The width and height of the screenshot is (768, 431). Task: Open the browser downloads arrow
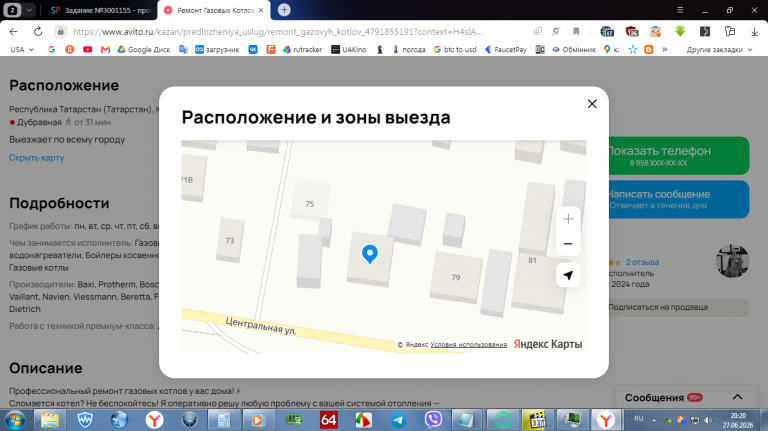click(x=754, y=32)
